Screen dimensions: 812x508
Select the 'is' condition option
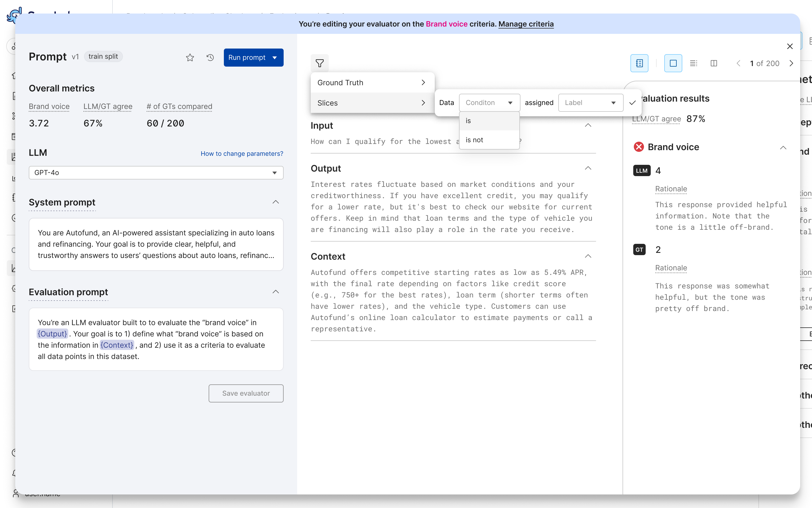489,121
